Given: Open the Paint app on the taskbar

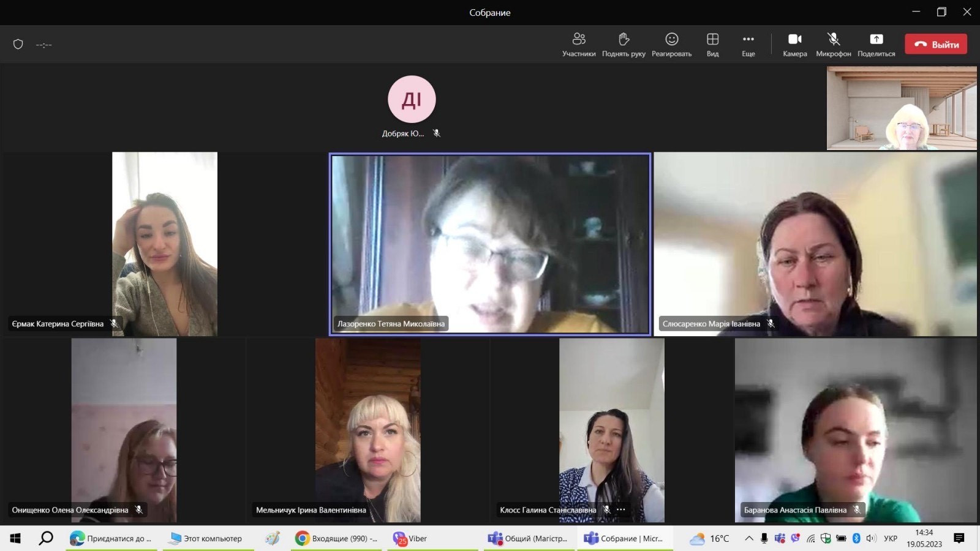Looking at the screenshot, I should pos(272,538).
